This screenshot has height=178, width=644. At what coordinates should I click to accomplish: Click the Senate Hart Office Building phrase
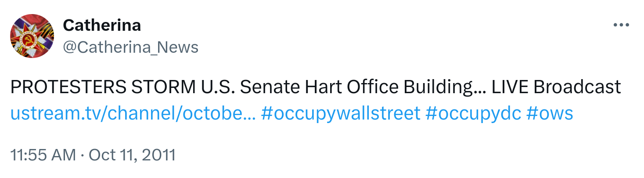pos(355,87)
